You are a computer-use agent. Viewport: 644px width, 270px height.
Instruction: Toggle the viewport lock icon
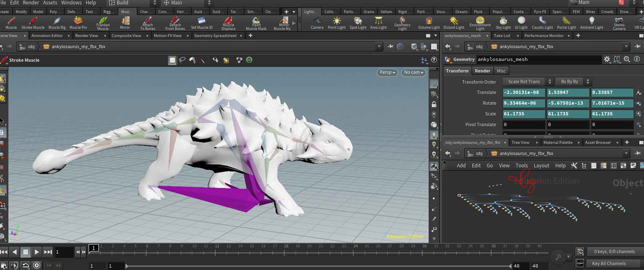434,105
